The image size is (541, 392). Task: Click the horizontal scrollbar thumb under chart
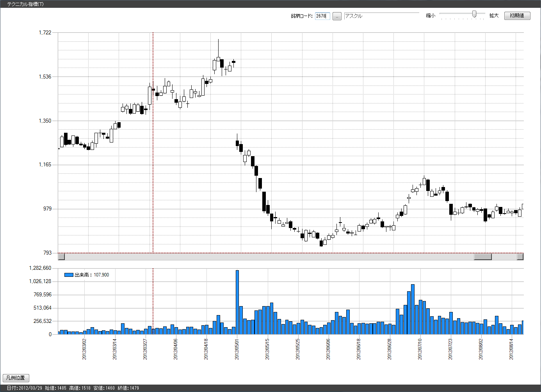(x=483, y=257)
